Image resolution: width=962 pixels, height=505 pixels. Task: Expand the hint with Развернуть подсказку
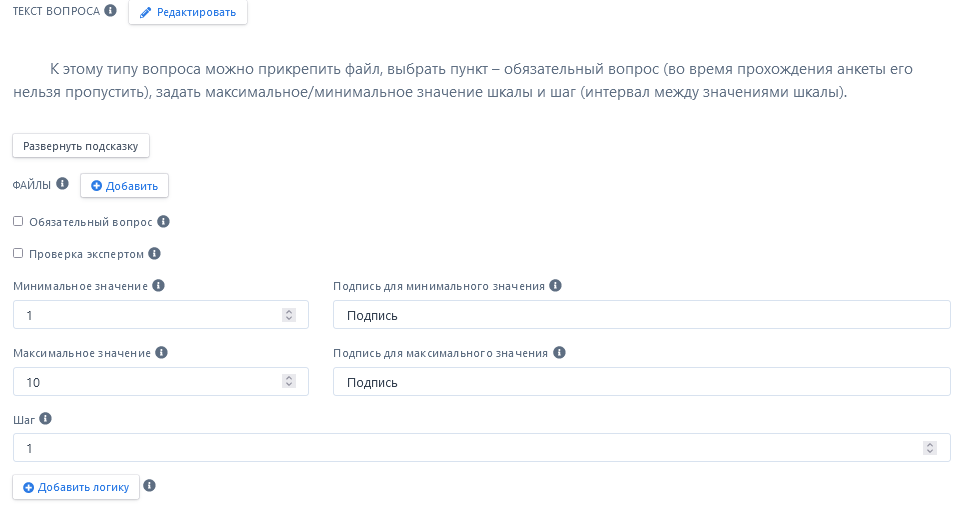(81, 146)
